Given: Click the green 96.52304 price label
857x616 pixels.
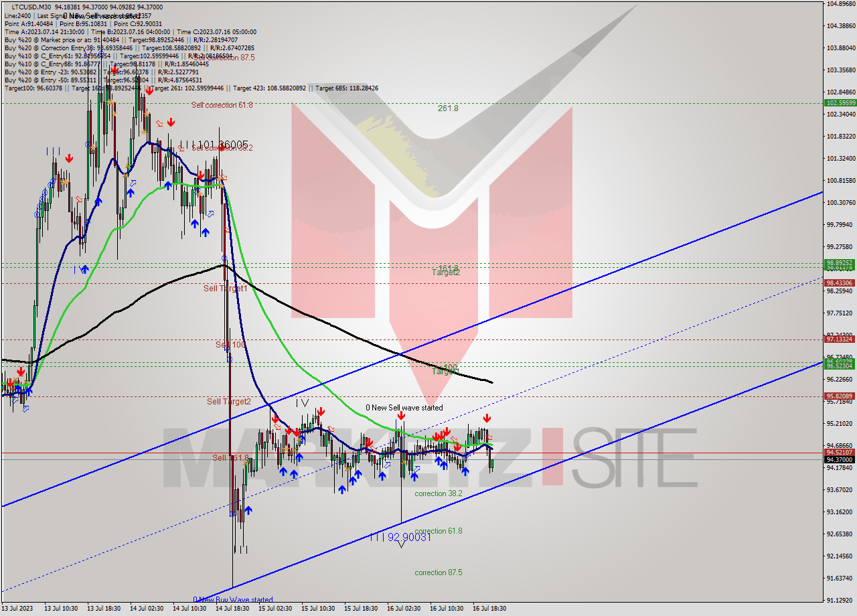Looking at the screenshot, I should pos(840,366).
